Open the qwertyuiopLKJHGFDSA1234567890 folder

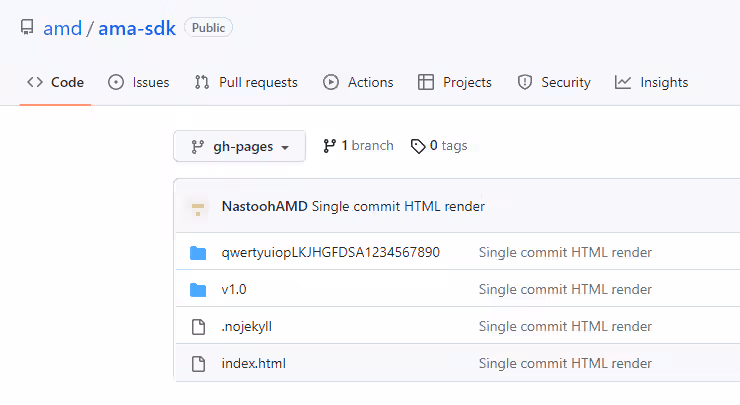[x=331, y=252]
